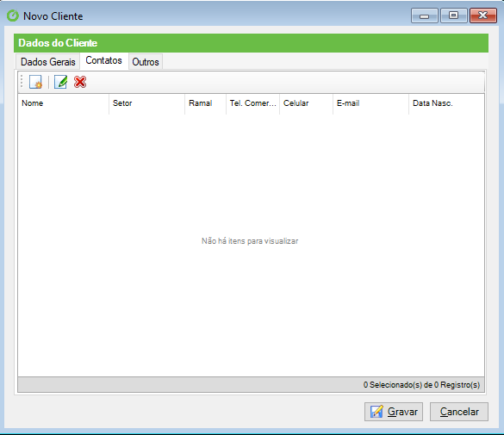The height and width of the screenshot is (435, 504).
Task: Click the green app icon in title bar
Action: pyautogui.click(x=13, y=16)
